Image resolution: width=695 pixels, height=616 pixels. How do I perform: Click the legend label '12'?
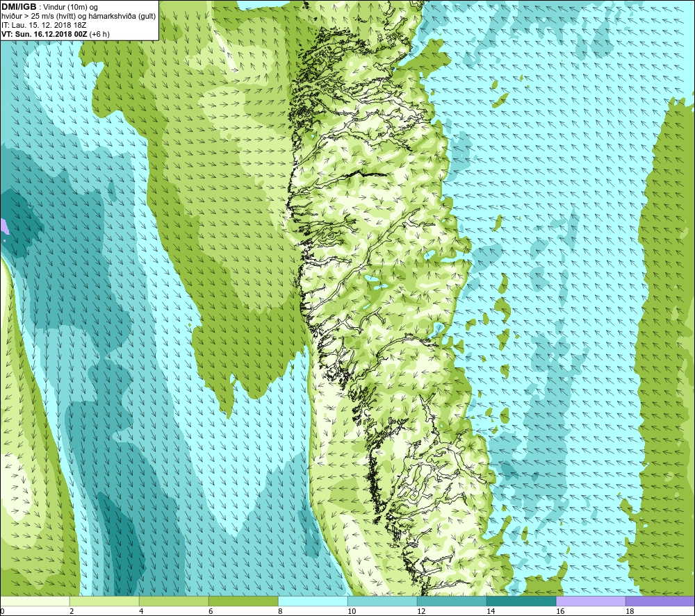[x=421, y=612]
